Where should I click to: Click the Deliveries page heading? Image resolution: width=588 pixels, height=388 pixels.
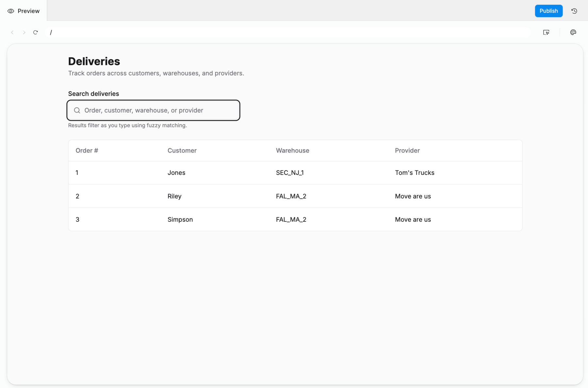pyautogui.click(x=94, y=61)
